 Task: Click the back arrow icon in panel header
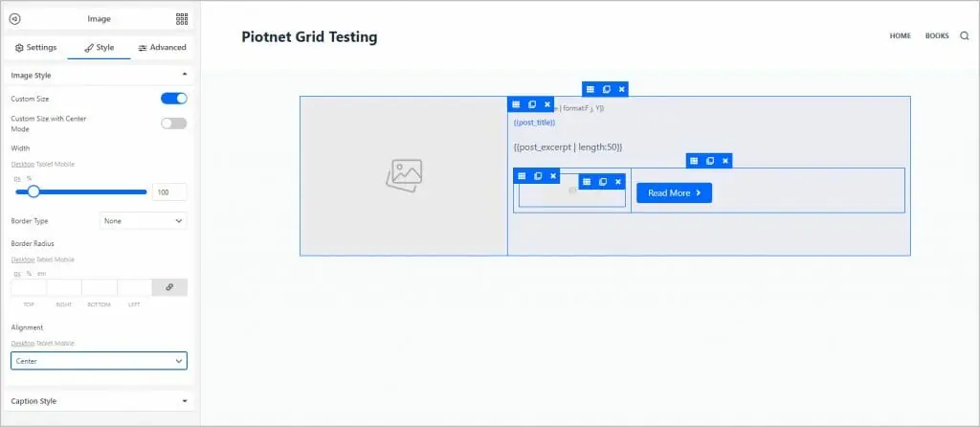click(x=14, y=18)
